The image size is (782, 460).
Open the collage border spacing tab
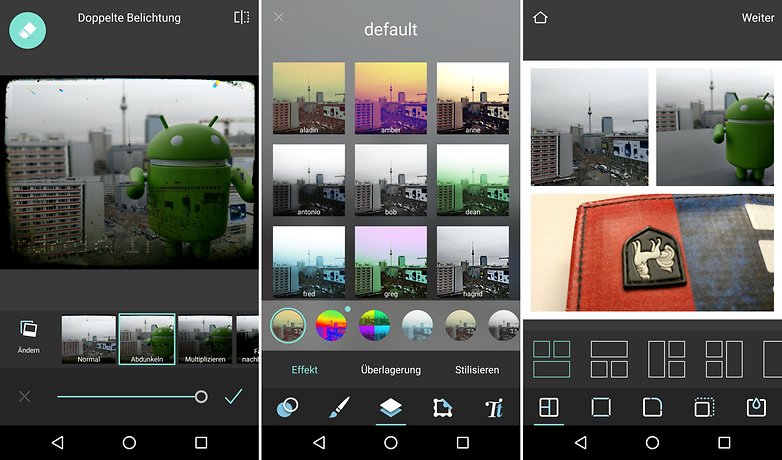pyautogui.click(x=600, y=407)
